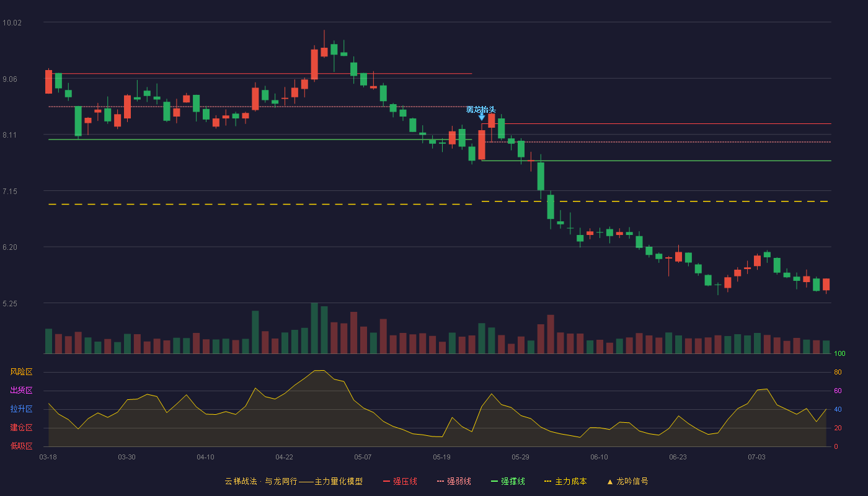Click the 06-10 date label
The height and width of the screenshot is (496, 868).
point(599,457)
